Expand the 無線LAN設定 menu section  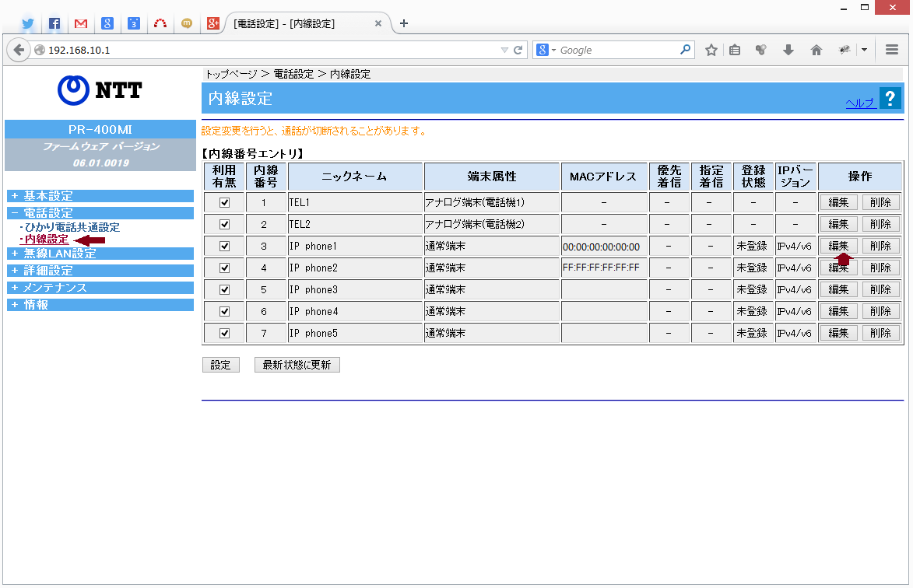100,254
